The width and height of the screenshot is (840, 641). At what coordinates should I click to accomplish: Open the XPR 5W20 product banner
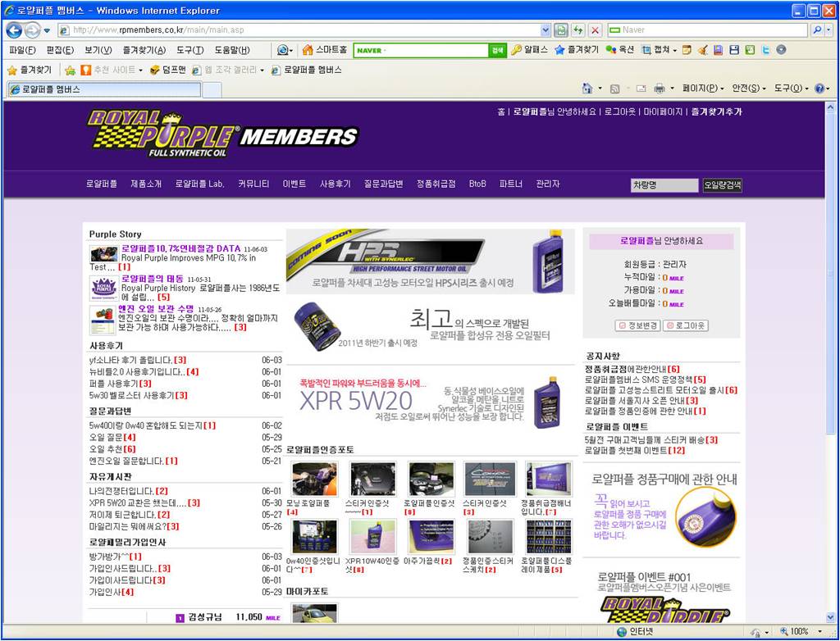tap(430, 402)
